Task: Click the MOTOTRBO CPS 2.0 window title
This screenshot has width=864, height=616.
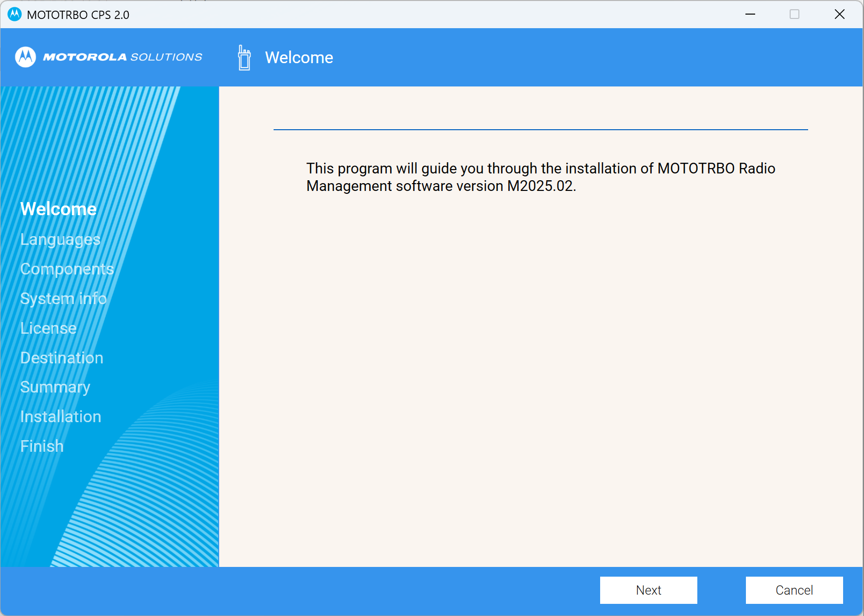Action: [x=78, y=15]
